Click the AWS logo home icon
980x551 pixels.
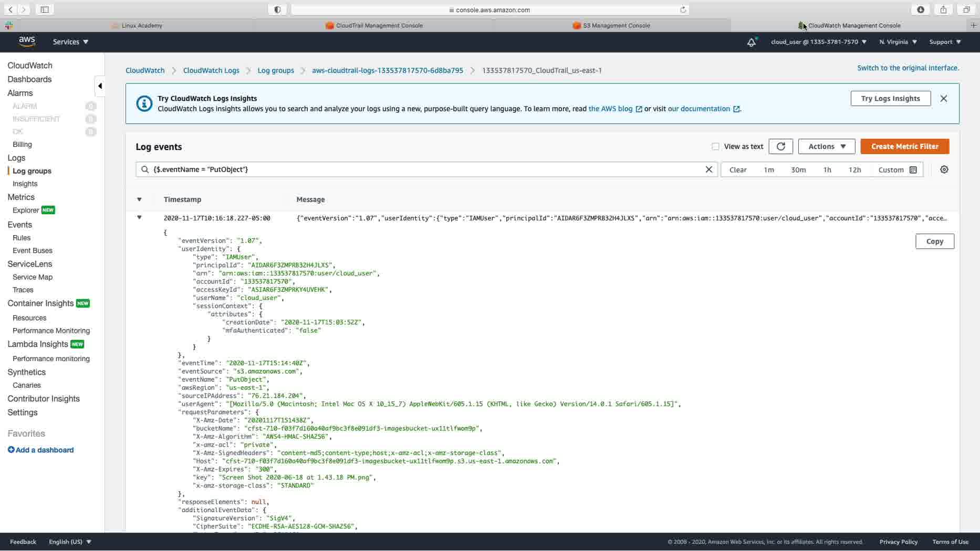27,42
